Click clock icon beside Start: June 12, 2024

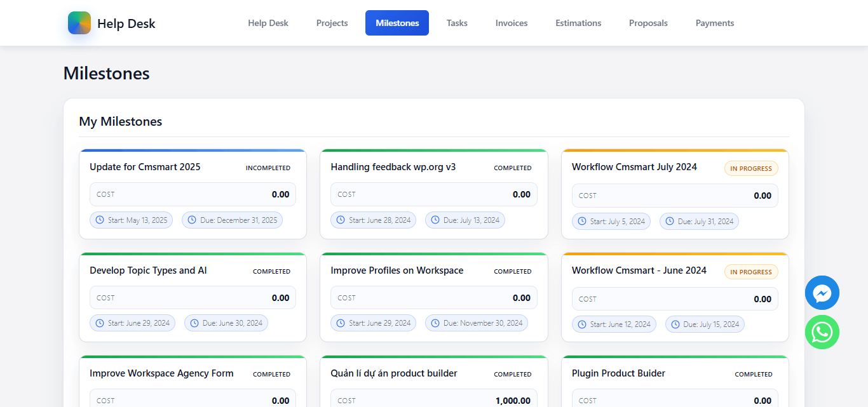582,324
